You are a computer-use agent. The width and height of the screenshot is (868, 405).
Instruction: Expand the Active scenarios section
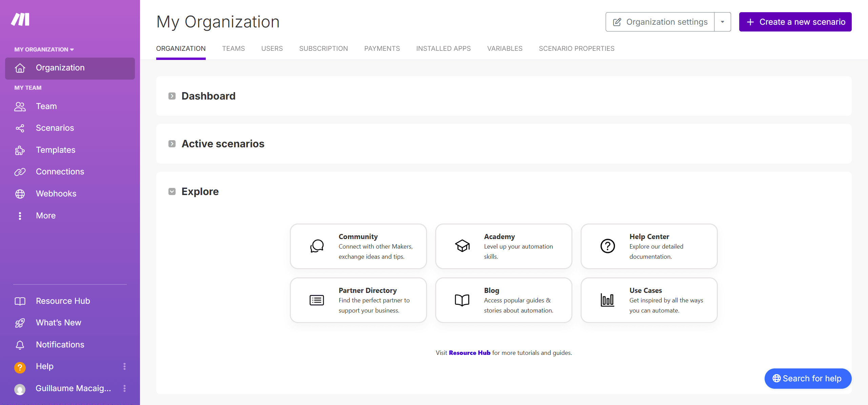172,144
